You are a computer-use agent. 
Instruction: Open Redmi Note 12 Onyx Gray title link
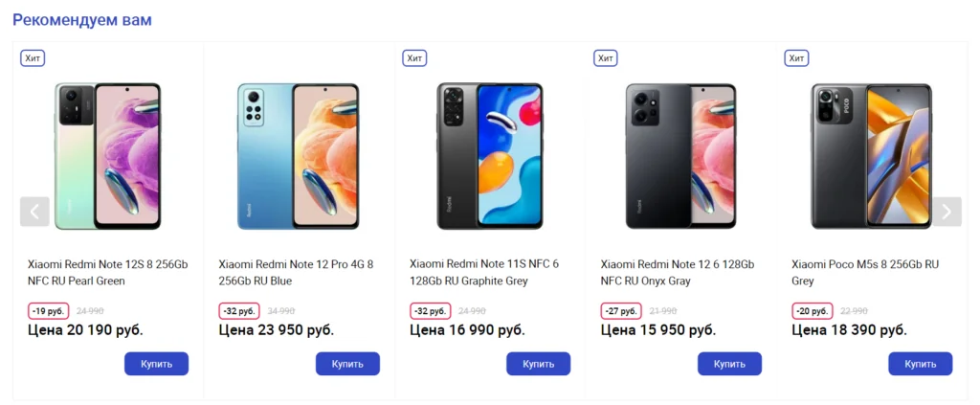coord(678,273)
